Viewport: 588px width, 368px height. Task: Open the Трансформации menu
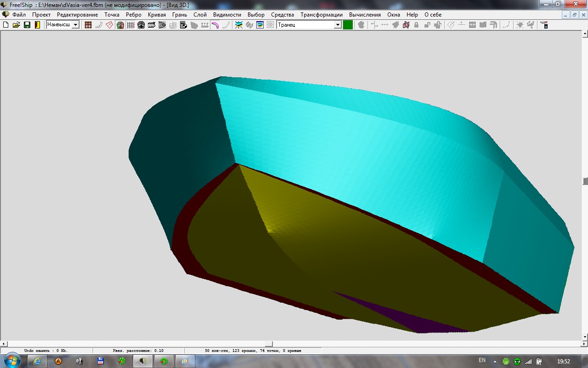click(321, 15)
